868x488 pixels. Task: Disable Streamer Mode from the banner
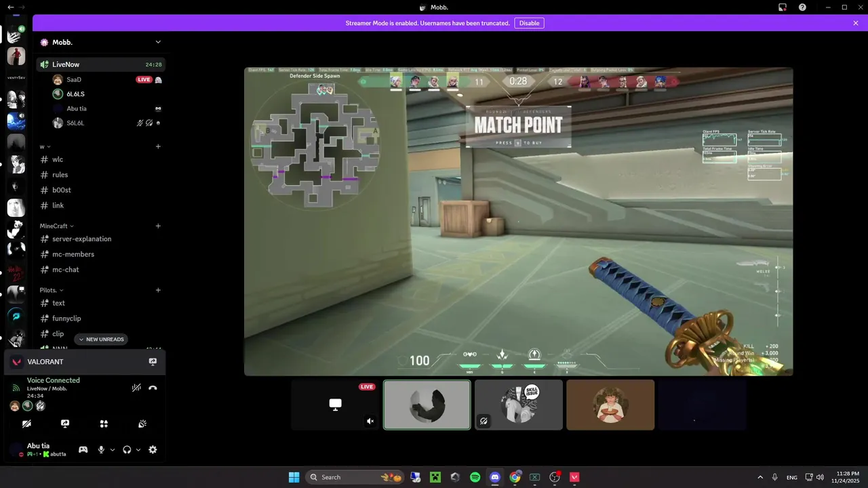pyautogui.click(x=529, y=23)
